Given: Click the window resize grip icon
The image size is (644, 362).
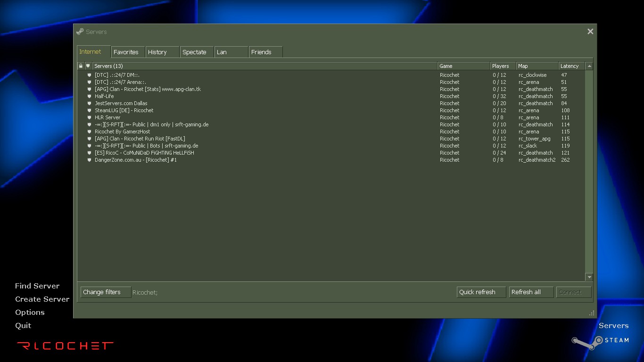Looking at the screenshot, I should point(592,313).
